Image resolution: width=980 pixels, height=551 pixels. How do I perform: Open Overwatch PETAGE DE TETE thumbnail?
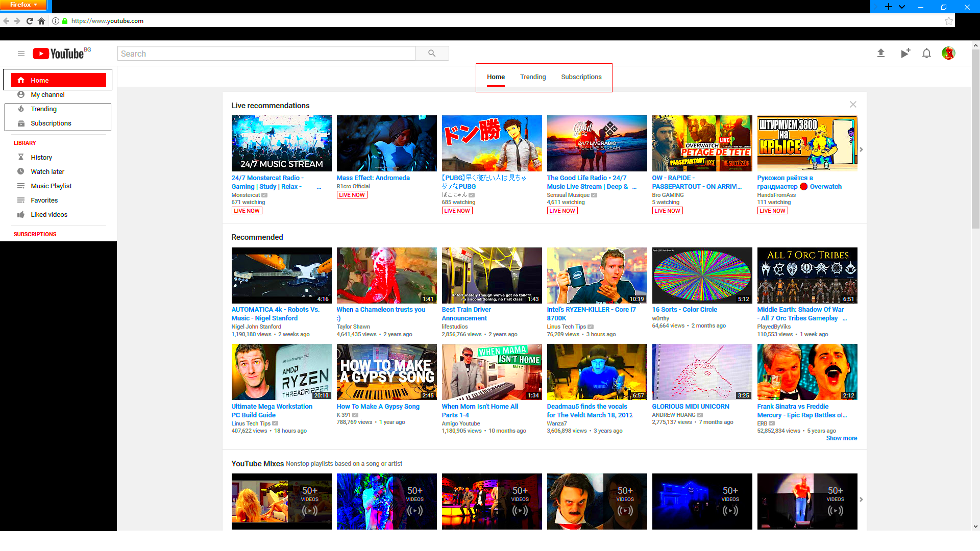(702, 143)
